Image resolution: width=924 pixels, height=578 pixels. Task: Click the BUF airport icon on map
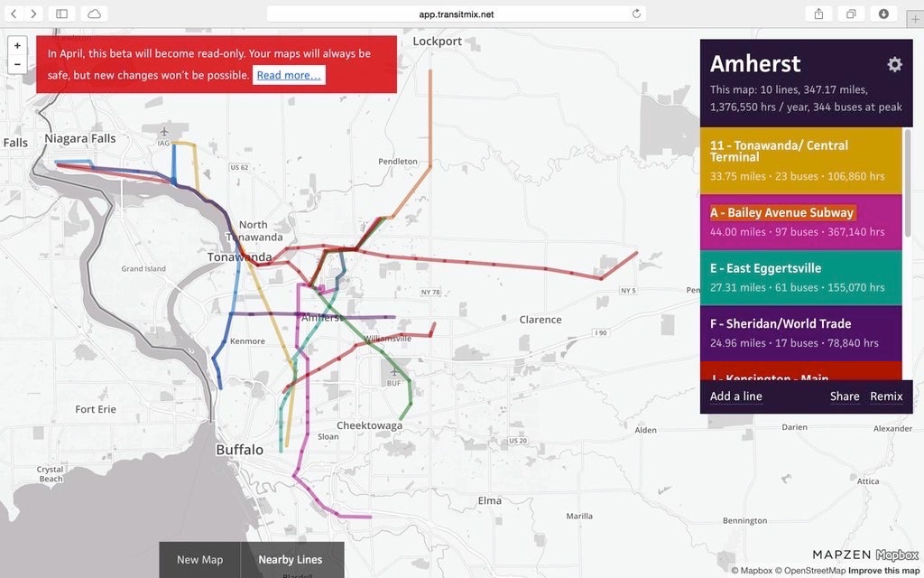point(393,371)
